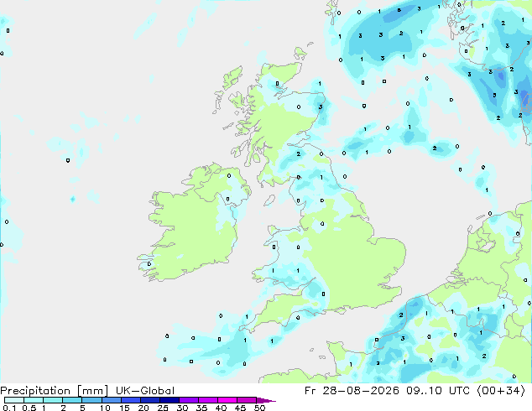The height and width of the screenshot is (411, 532).
Task: Select the 20–25 mm dark blue legend swatch
Action: (x=149, y=400)
